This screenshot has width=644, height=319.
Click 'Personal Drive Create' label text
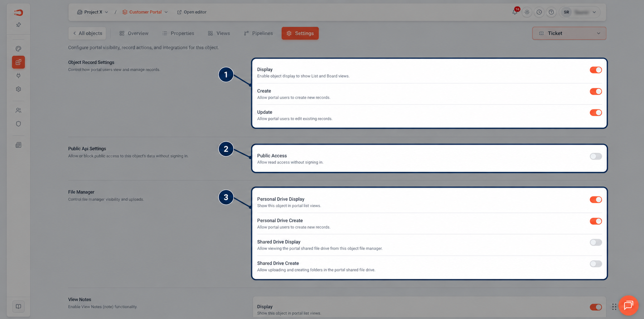[280, 220]
